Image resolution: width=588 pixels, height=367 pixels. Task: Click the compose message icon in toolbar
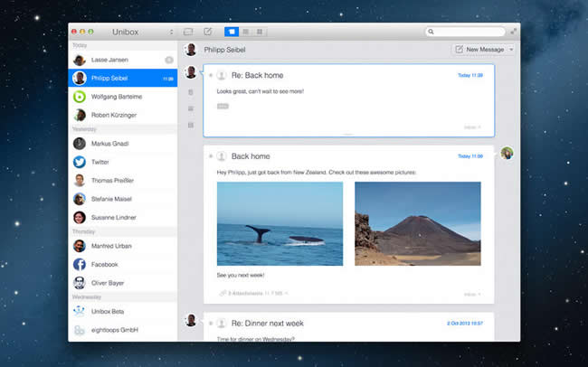click(208, 32)
